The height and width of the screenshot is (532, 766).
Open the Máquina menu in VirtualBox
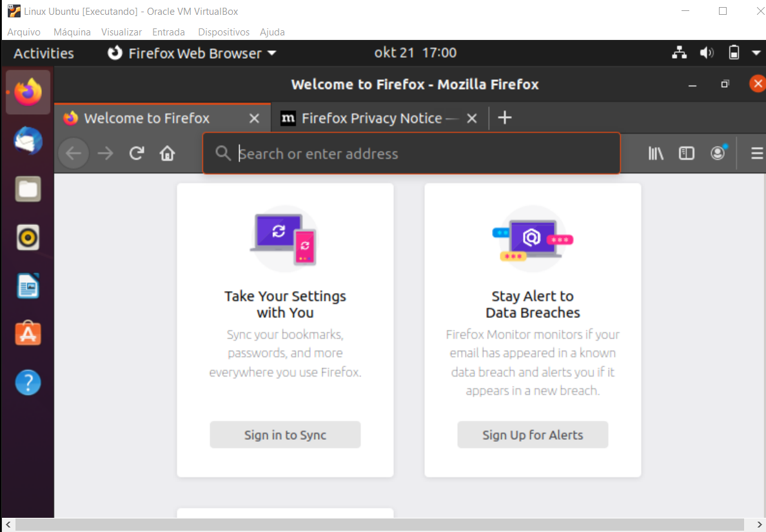point(72,32)
